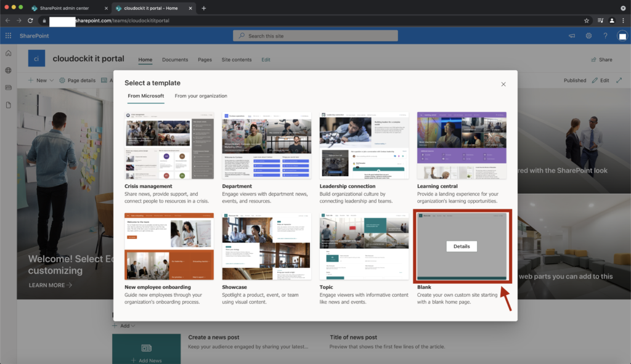Screen dimensions: 631x364
Task: Select the Leadership connection template thumbnail
Action: (364, 145)
